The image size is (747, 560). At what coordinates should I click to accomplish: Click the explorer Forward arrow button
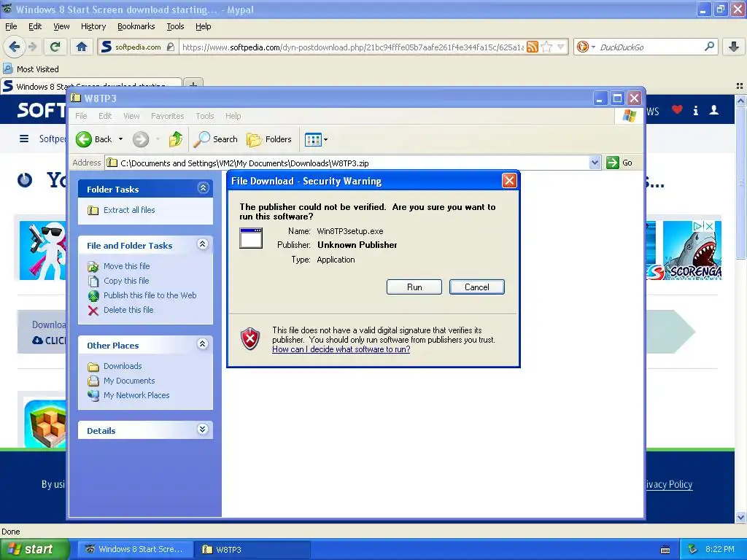coord(141,139)
